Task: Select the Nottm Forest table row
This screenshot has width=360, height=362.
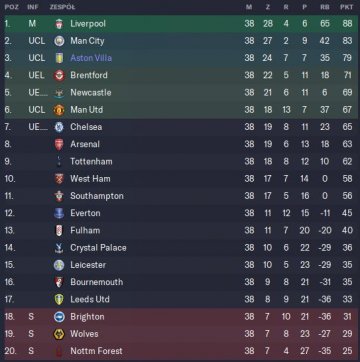Action: 181,351
